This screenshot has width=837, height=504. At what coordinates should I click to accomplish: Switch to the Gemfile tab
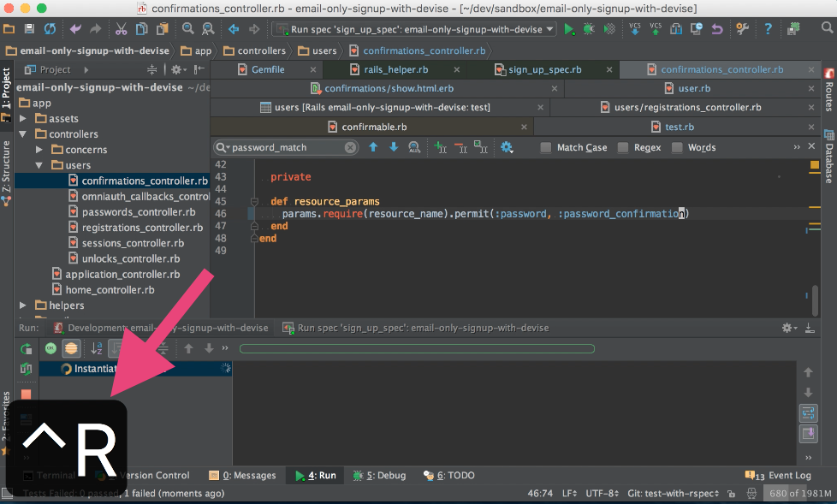pos(267,69)
